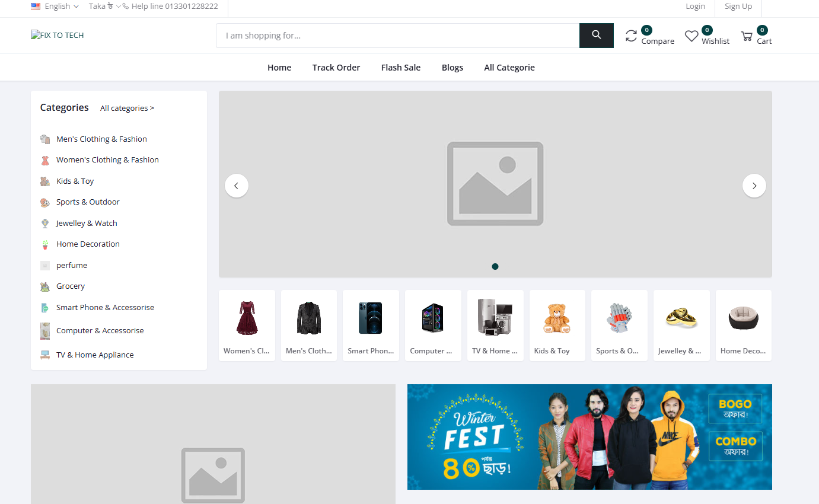The height and width of the screenshot is (504, 819).
Task: Open the All Categorie menu
Action: point(509,67)
